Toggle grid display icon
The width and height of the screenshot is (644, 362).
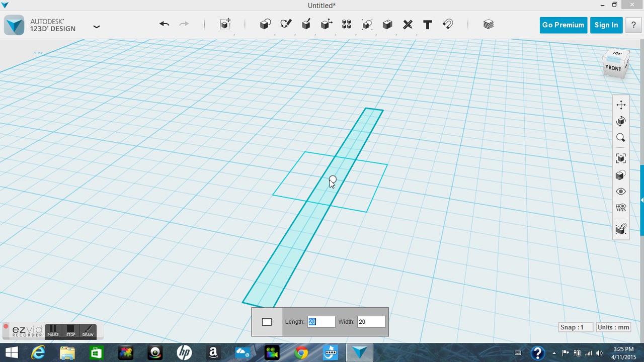pos(621,208)
